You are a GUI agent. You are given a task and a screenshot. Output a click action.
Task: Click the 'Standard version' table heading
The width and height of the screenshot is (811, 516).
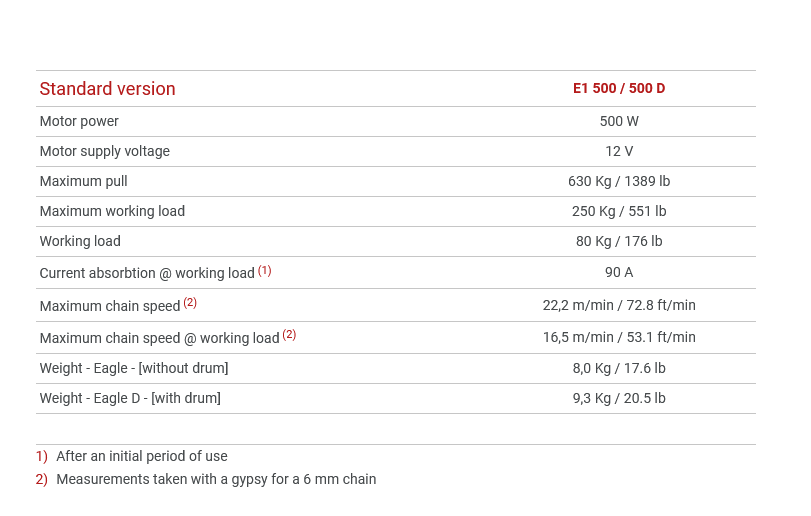[x=107, y=89]
